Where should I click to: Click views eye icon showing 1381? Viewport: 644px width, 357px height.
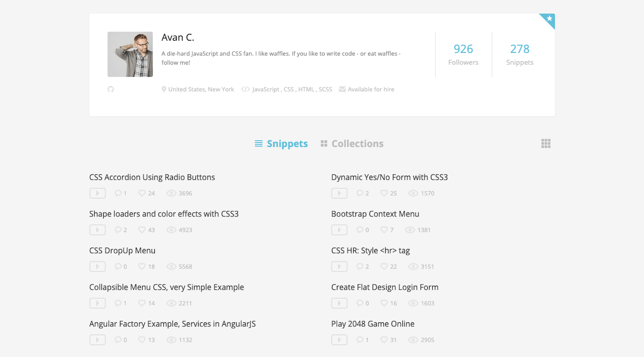tap(410, 230)
